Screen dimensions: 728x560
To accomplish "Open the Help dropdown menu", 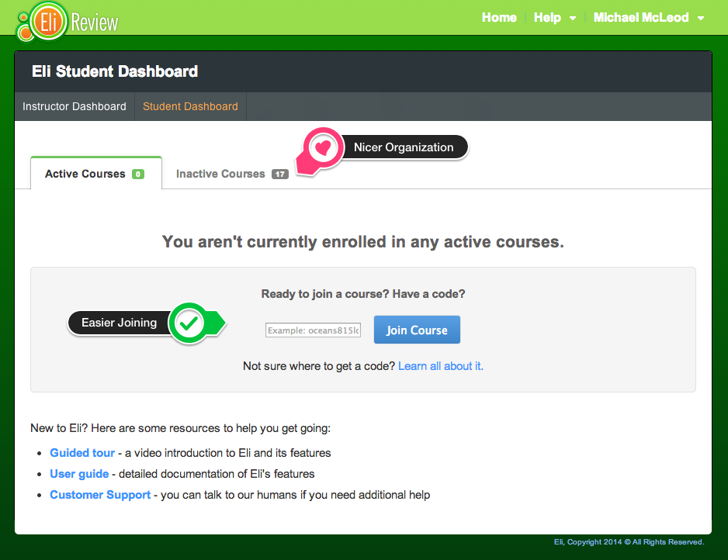I will point(555,18).
